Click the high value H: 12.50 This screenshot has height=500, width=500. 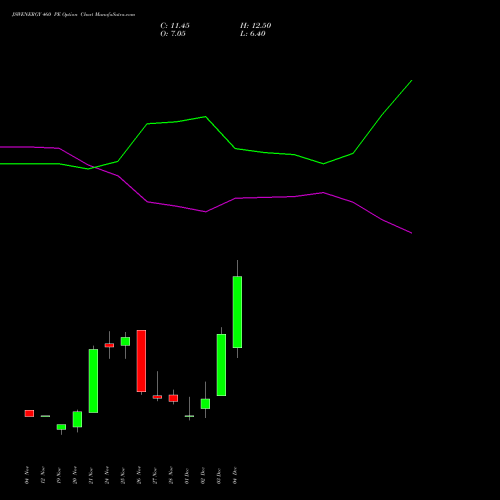[x=256, y=26]
